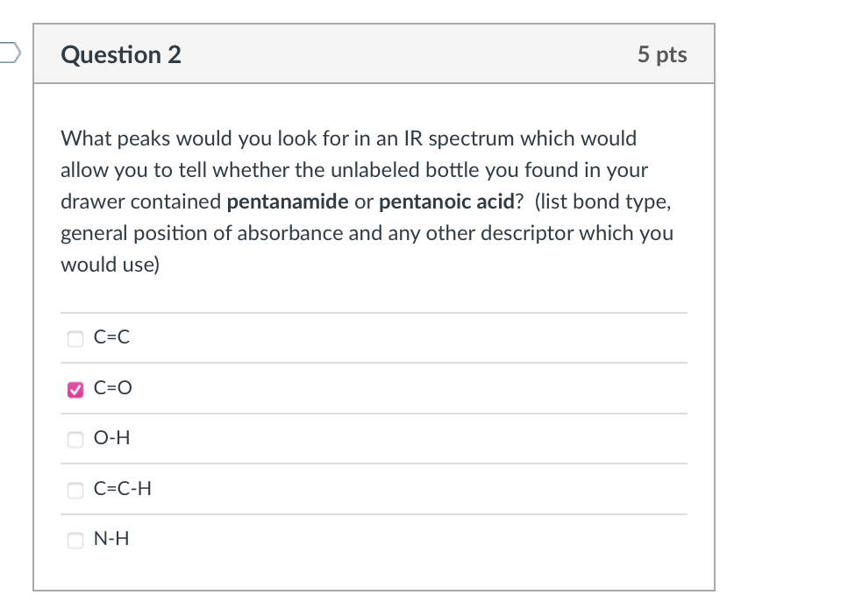The width and height of the screenshot is (848, 616).
Task: Check the C=C-H checkbox
Action: [75, 490]
